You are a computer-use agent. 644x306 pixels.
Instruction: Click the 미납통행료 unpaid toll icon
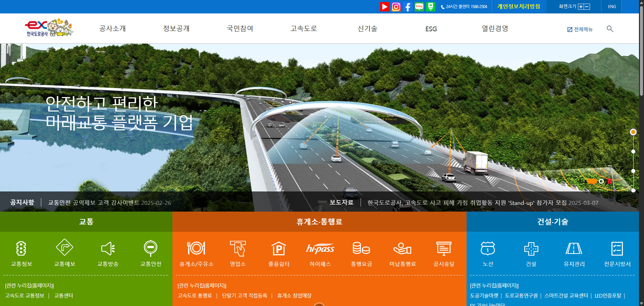tap(402, 249)
